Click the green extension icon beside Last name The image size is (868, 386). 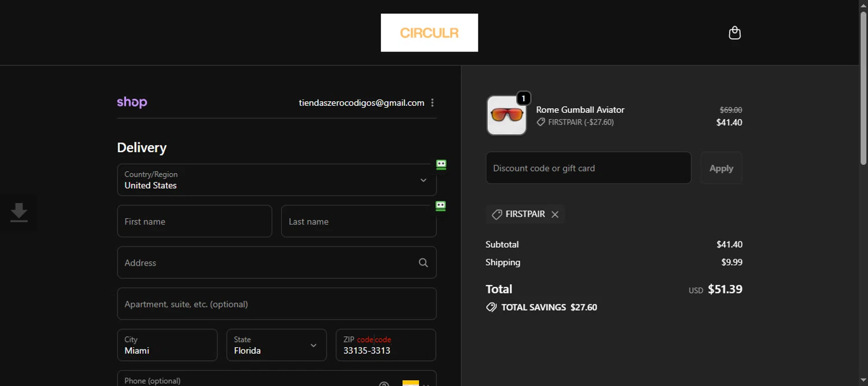(x=441, y=206)
